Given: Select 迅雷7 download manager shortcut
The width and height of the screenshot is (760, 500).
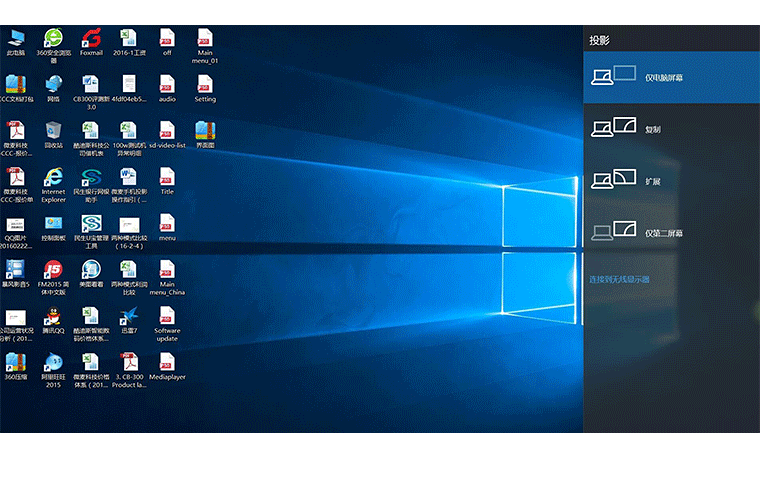Looking at the screenshot, I should [129, 320].
